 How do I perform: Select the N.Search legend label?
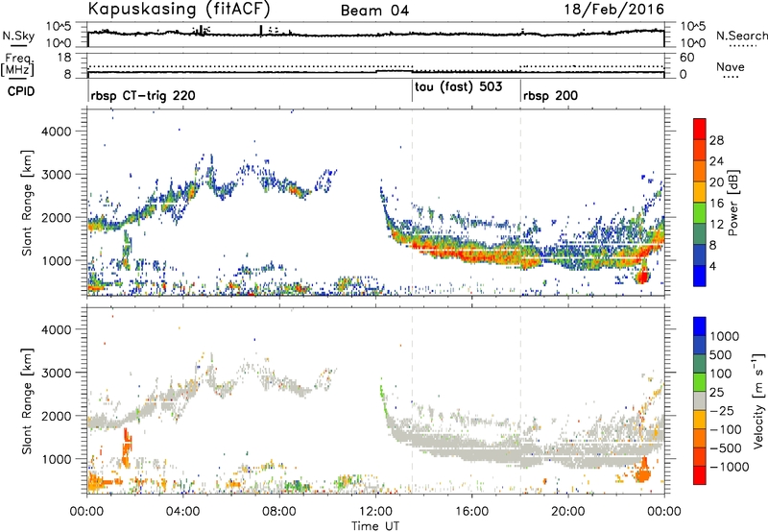742,36
